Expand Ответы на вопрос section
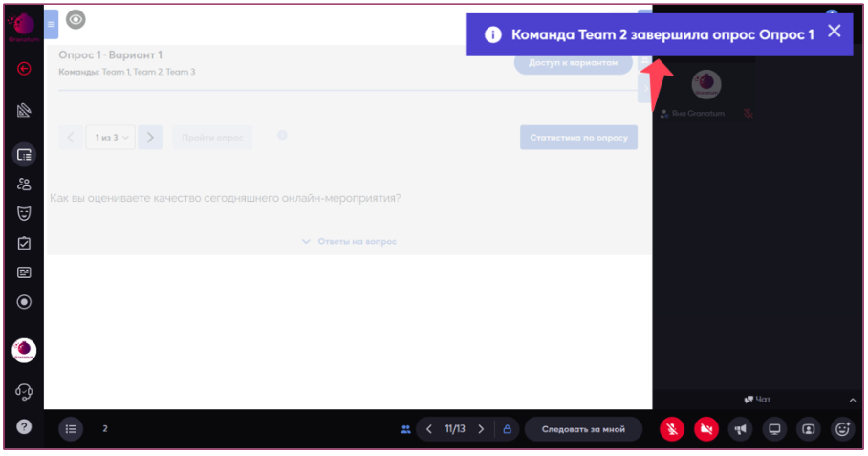 [349, 241]
